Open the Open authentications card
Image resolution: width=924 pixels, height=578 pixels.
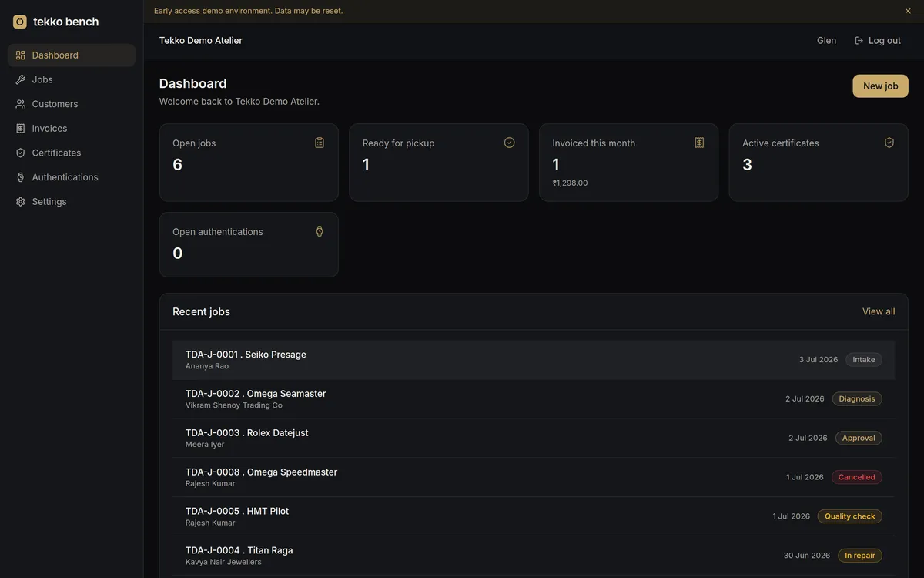tap(249, 245)
